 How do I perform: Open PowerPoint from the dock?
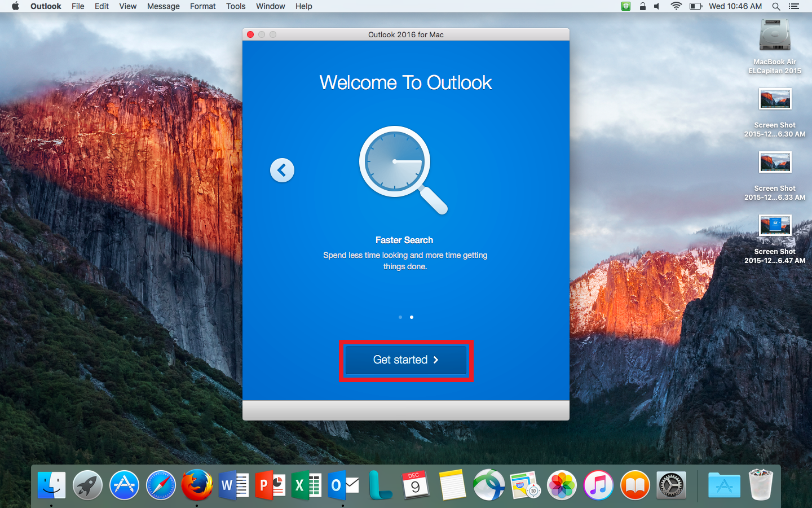coord(270,485)
